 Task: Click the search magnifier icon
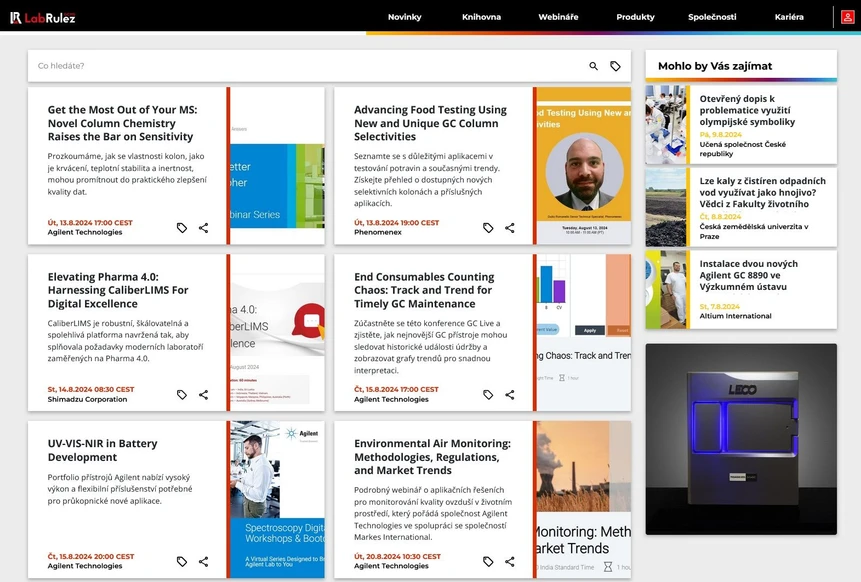(x=593, y=66)
